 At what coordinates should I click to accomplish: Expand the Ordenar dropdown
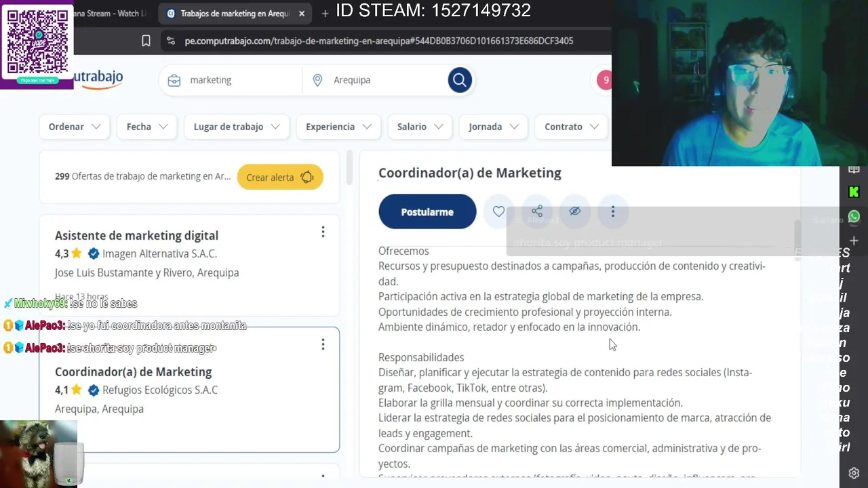tap(74, 127)
